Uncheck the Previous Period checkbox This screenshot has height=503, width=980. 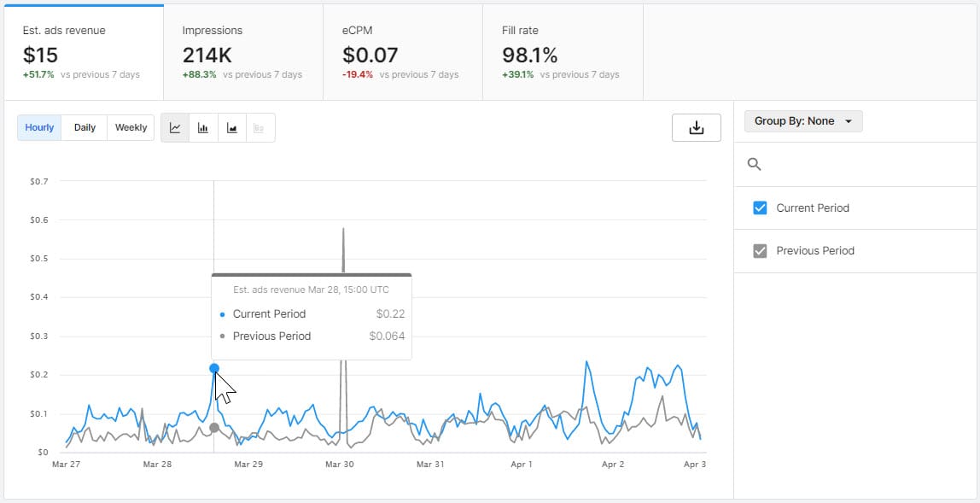coord(760,251)
